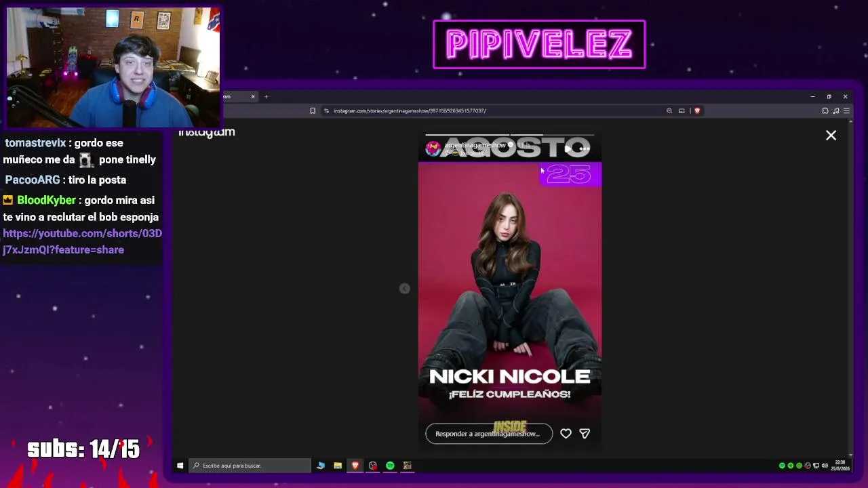
Task: Open the story's three-dot options menu
Action: point(585,148)
